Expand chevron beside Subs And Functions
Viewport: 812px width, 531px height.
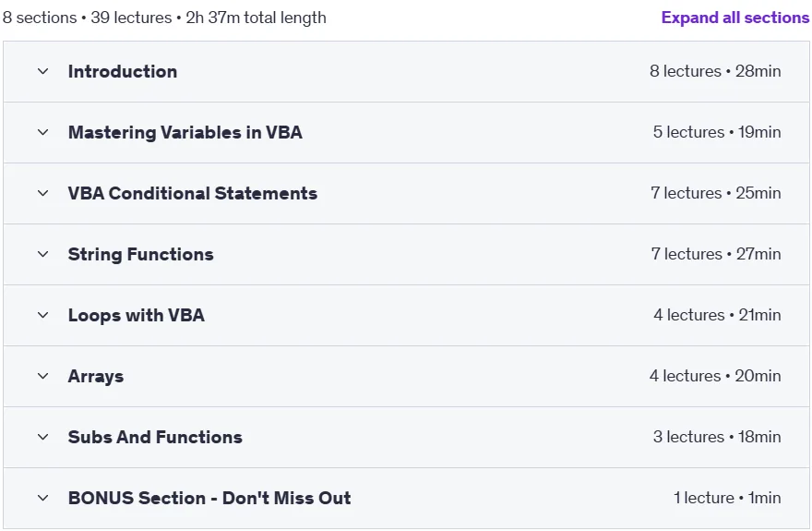pyautogui.click(x=43, y=437)
